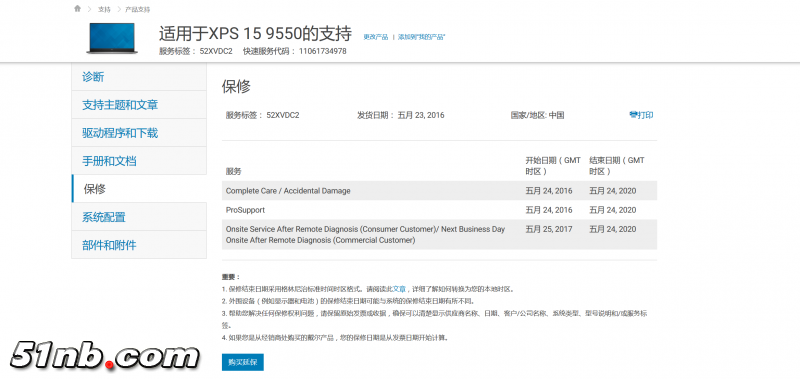This screenshot has width=800, height=379.
Task: Click the 开始日期 column header
Action: [553, 166]
